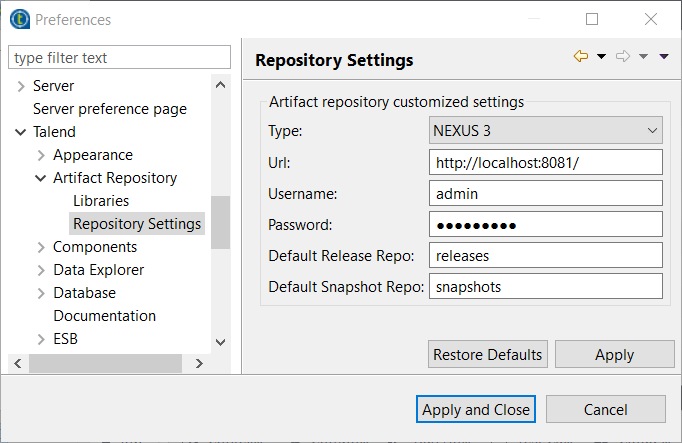
Task: Cancel the Preferences dialog
Action: 605,410
